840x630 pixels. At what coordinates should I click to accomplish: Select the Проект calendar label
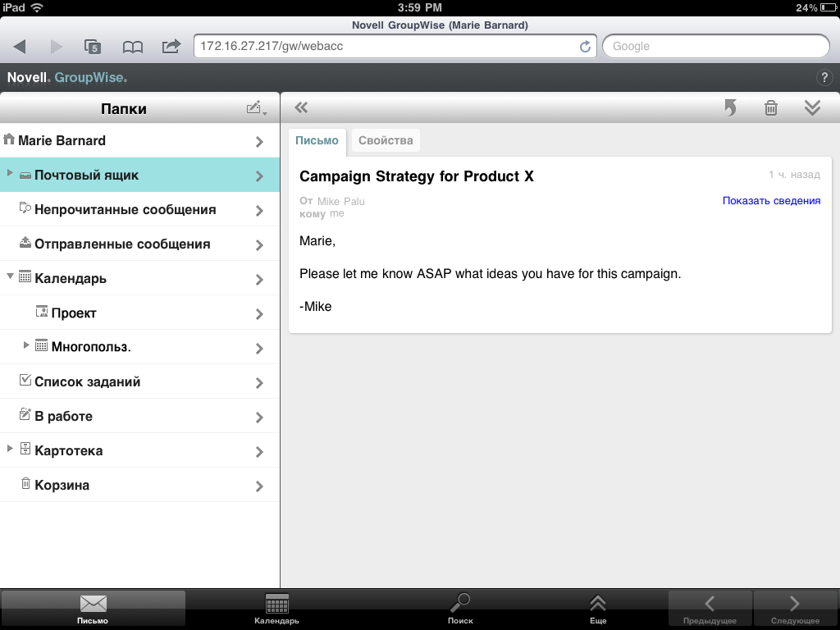[x=74, y=313]
